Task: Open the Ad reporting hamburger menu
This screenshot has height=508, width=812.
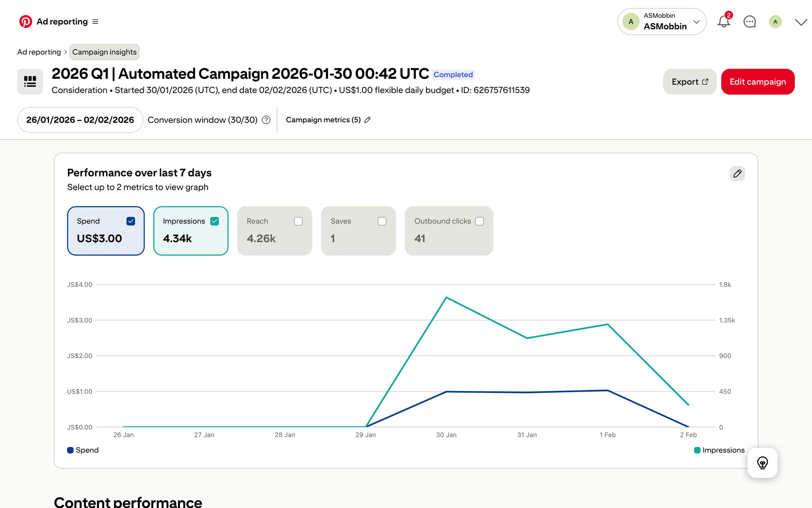Action: (95, 22)
